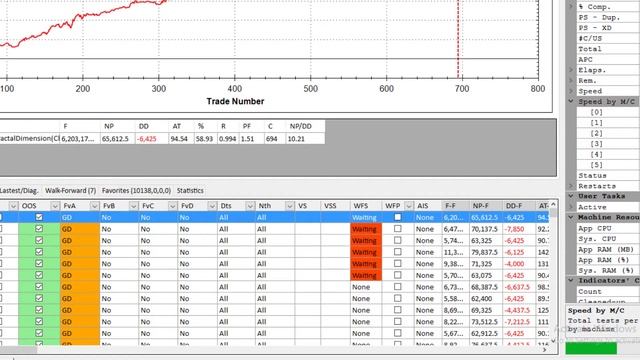Open the Nth column filter dropdown

tap(289, 206)
